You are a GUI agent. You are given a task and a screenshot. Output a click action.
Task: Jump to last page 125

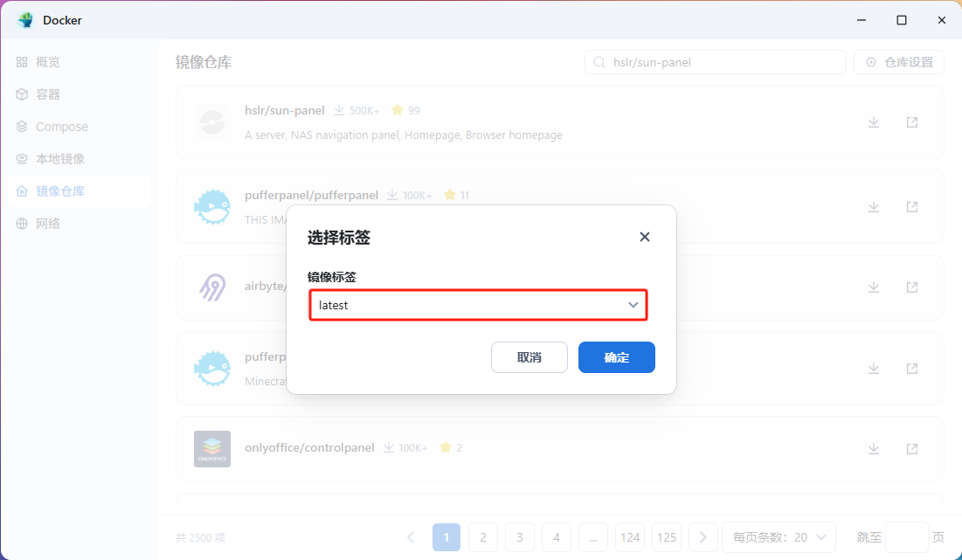pos(667,537)
